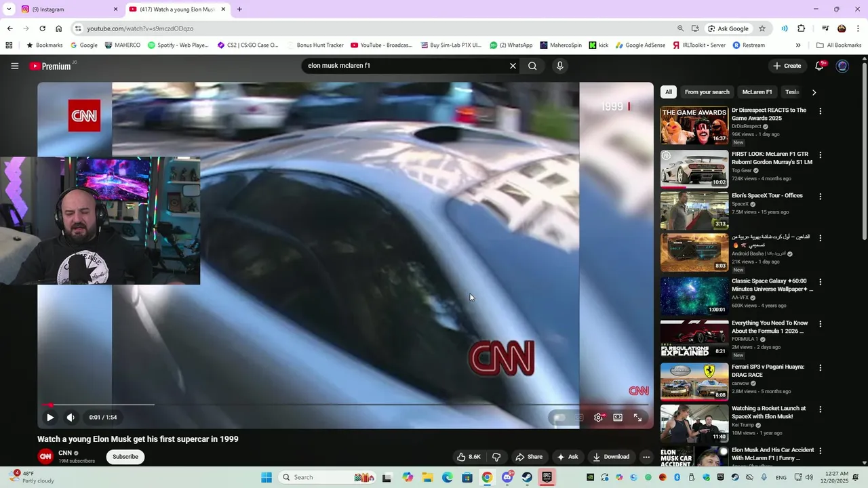Start voice search with microphone
Image resolution: width=868 pixels, height=488 pixels.
(x=559, y=66)
